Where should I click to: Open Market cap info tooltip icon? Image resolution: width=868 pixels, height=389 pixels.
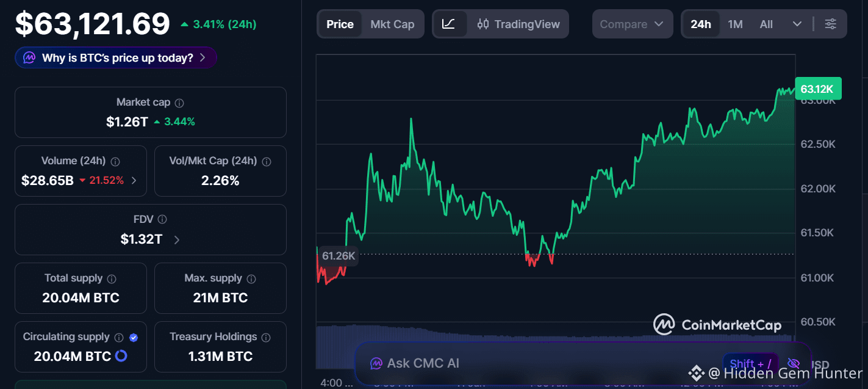[179, 103]
